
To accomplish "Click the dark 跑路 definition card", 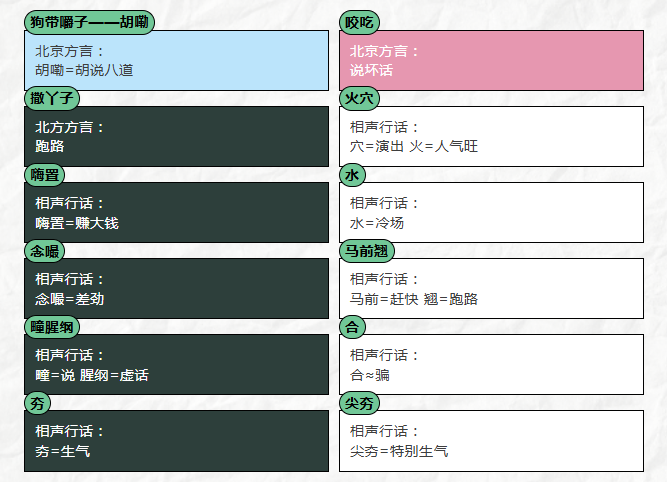I will coord(177,137).
